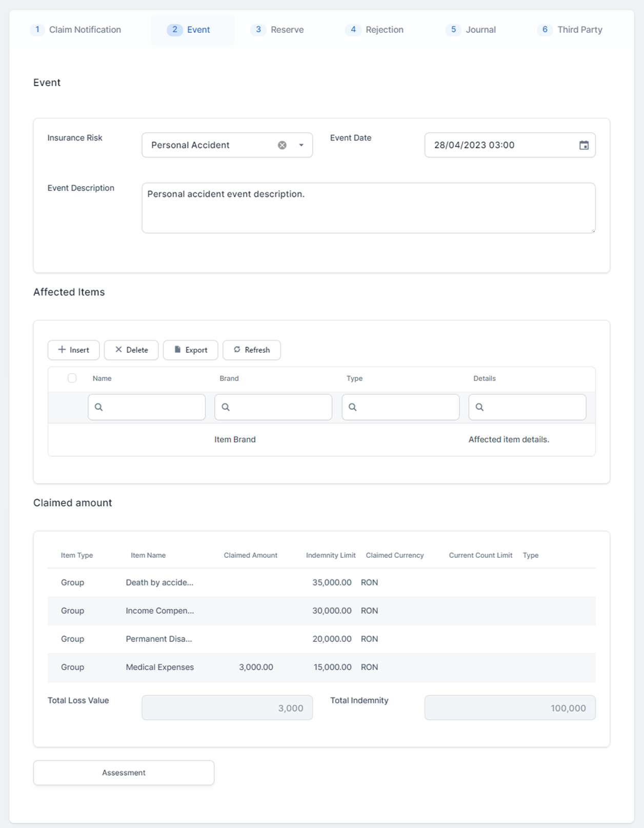This screenshot has height=828, width=644.
Task: Click the Details column search icon
Action: click(x=479, y=407)
